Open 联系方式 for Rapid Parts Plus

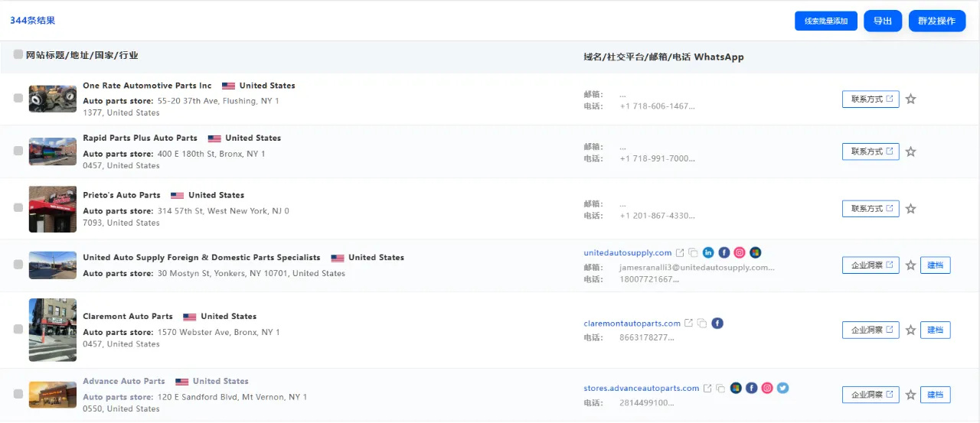tap(871, 151)
